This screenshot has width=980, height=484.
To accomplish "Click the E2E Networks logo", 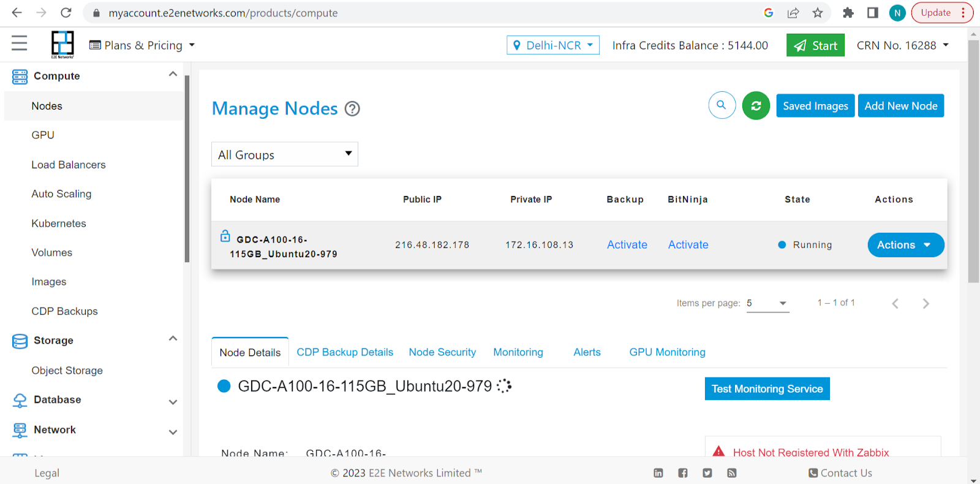I will (x=62, y=44).
